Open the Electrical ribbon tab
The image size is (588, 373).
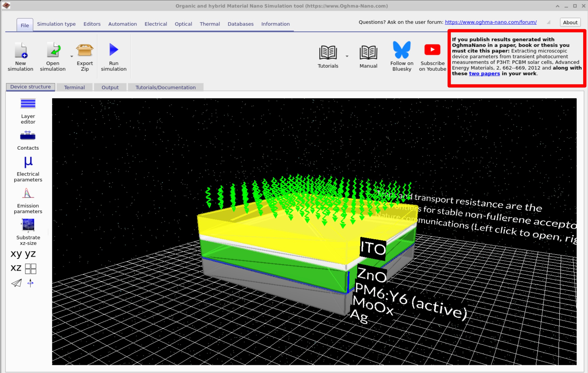coord(155,24)
